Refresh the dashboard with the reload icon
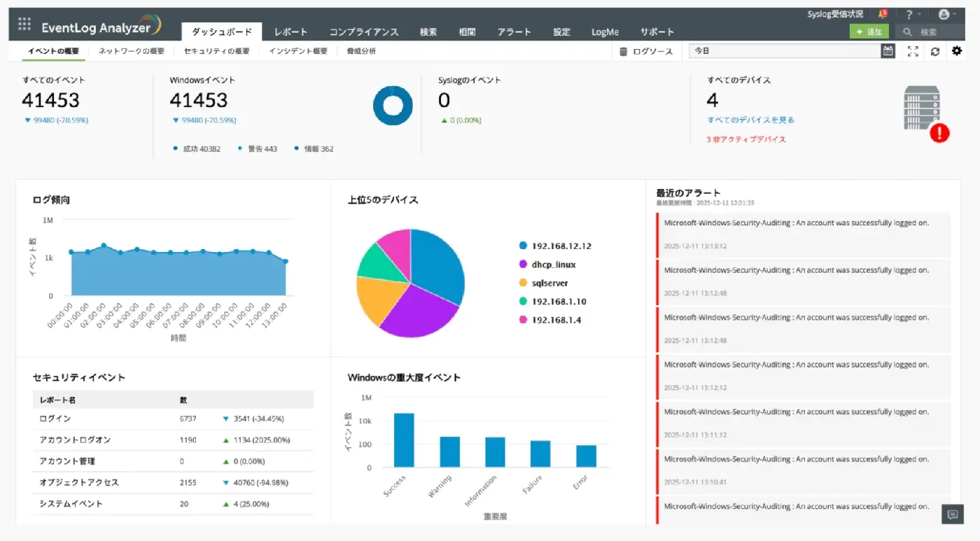Image resolution: width=980 pixels, height=541 pixels. click(934, 51)
